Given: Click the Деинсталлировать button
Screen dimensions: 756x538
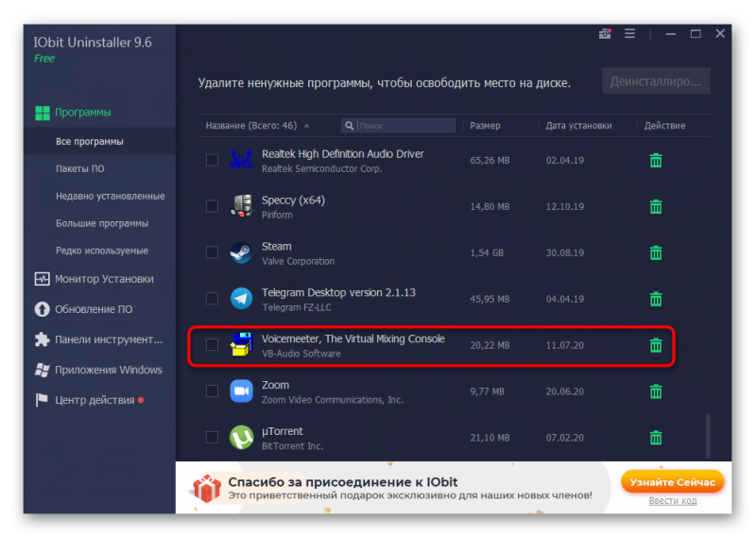Looking at the screenshot, I should pyautogui.click(x=656, y=81).
